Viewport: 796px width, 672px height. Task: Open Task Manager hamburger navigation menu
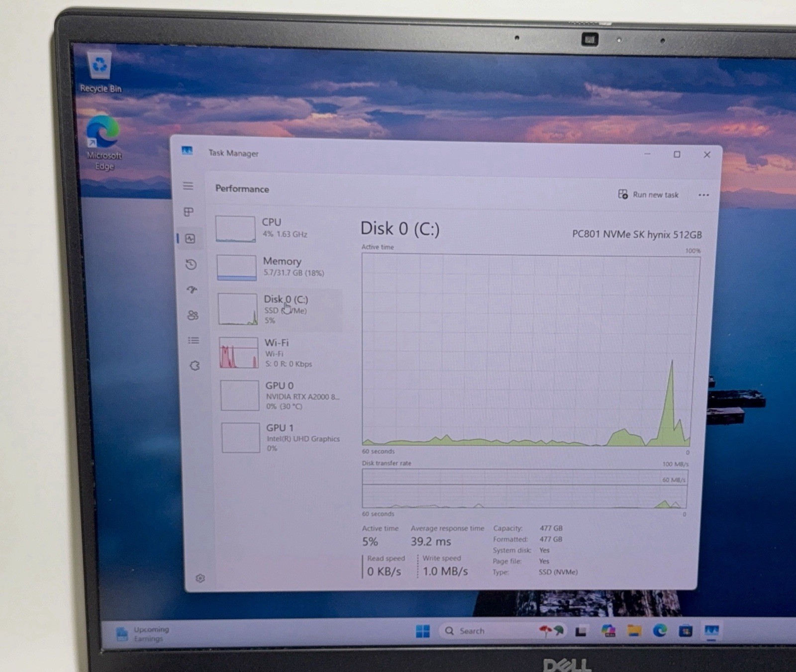click(x=188, y=186)
